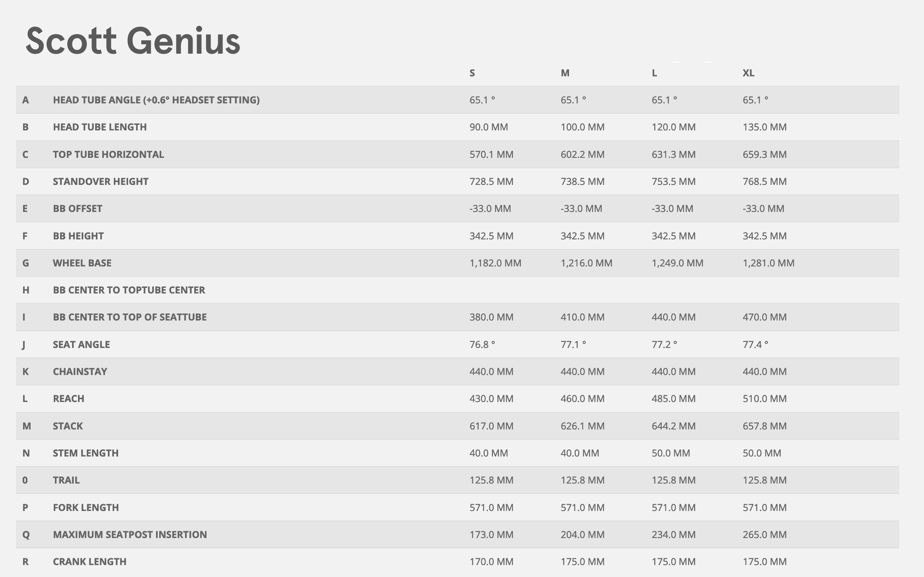Select the M size column header
Viewport: 924px width, 577px height.
pos(565,73)
